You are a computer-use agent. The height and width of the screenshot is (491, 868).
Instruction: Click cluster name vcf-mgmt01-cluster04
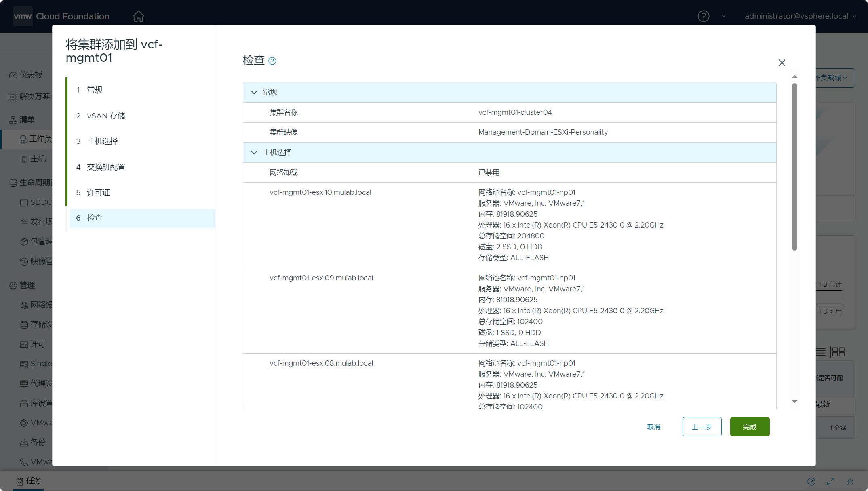tap(515, 112)
